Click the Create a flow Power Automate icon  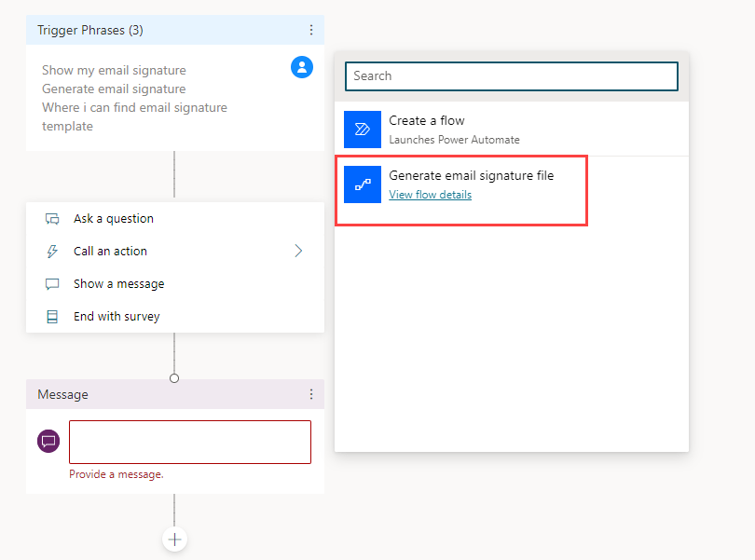[363, 130]
